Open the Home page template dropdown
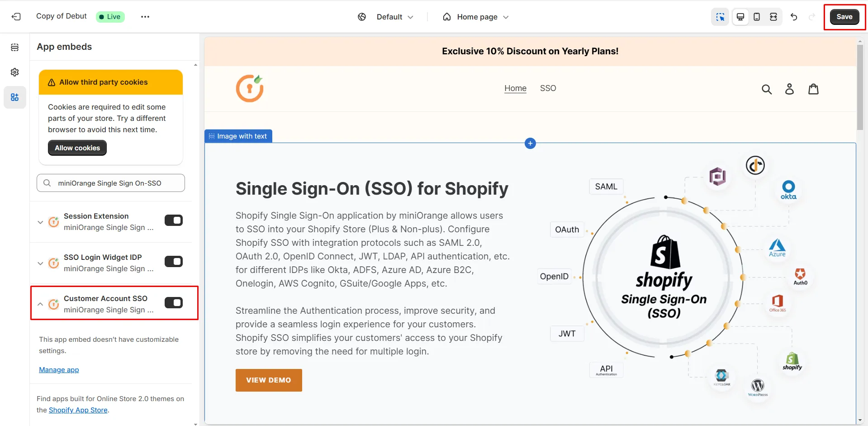868x426 pixels. tap(483, 17)
